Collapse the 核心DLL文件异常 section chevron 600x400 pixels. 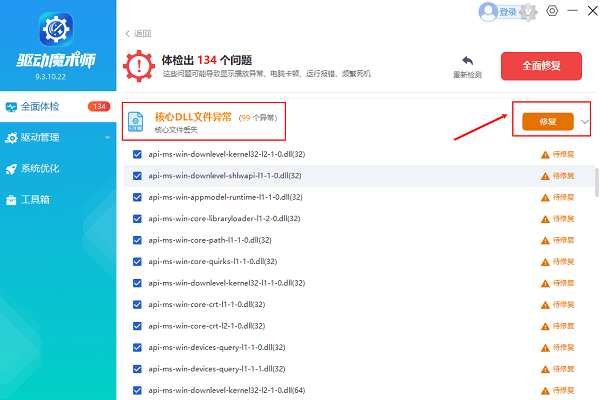[x=584, y=122]
